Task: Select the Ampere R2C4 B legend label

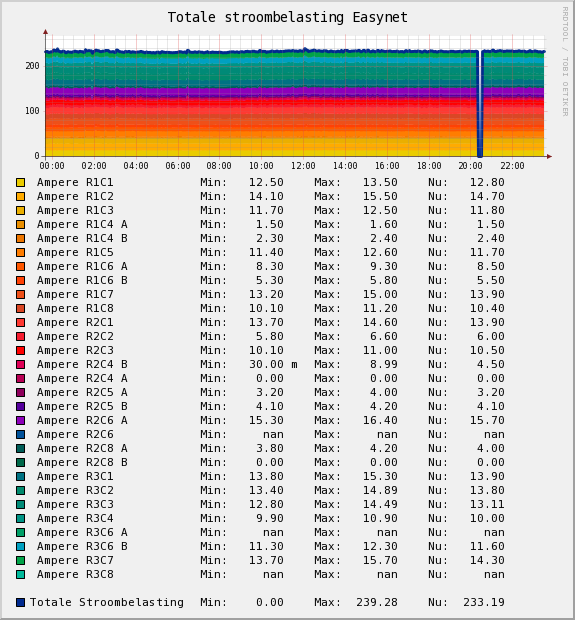Action: click(82, 364)
